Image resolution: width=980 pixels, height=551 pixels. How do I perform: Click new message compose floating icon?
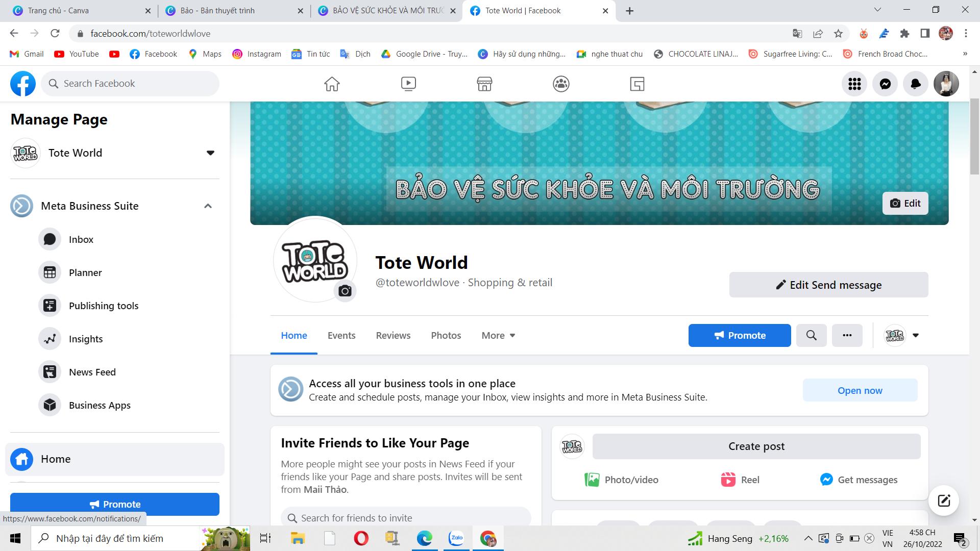(x=943, y=500)
